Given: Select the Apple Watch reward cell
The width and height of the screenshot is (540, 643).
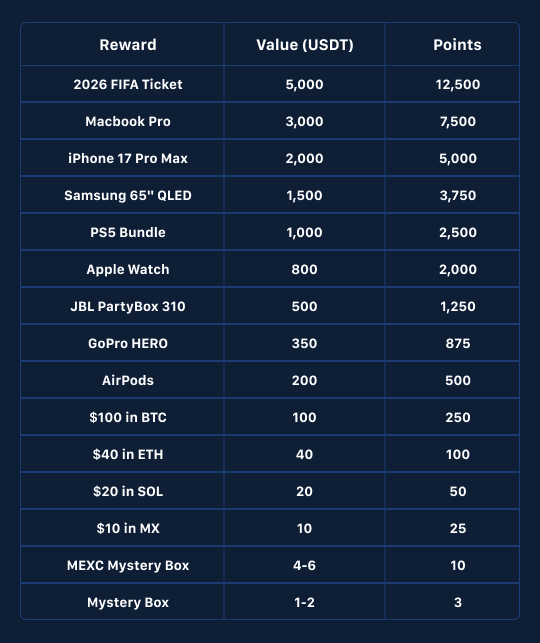Looking at the screenshot, I should coord(128,269).
